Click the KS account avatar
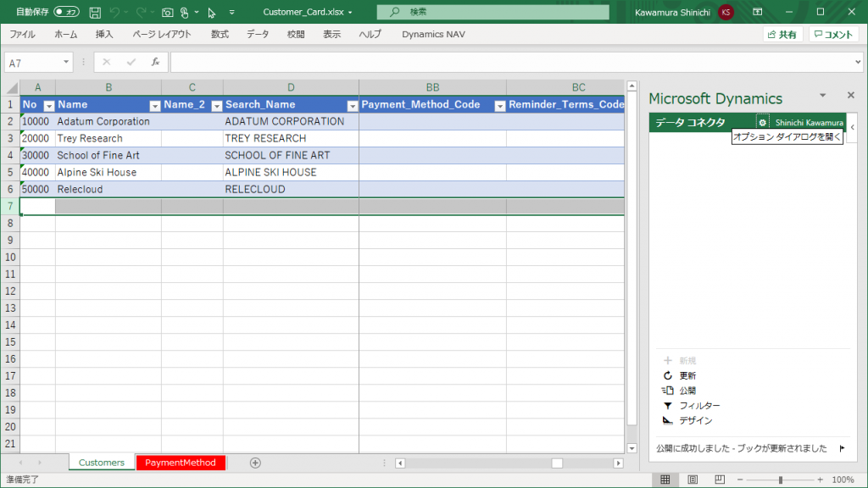The width and height of the screenshot is (868, 488). (726, 12)
